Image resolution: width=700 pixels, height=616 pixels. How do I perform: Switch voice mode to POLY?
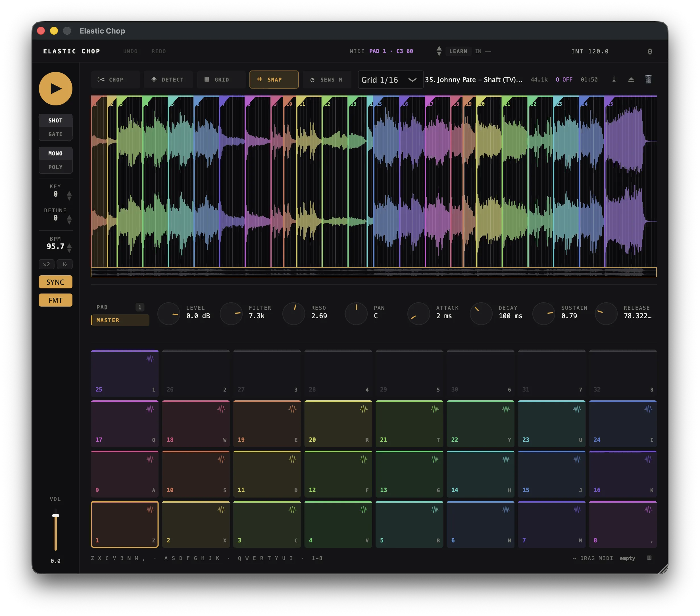[x=55, y=167]
